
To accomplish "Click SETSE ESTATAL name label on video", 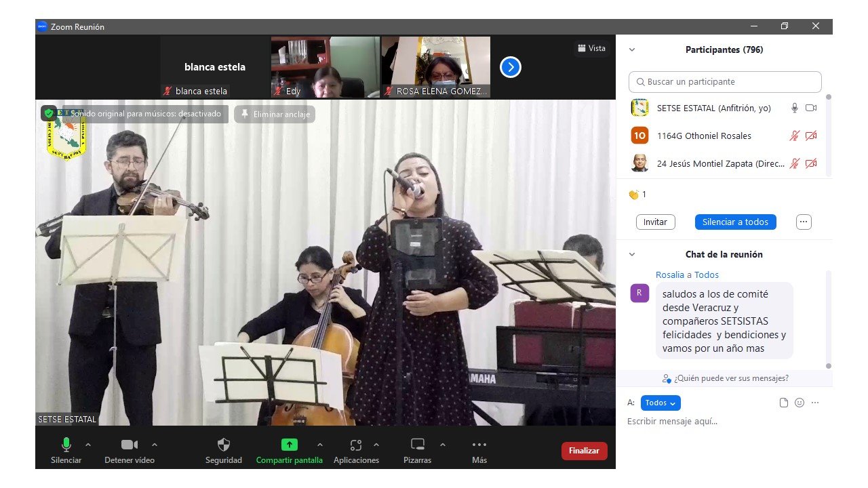I will (67, 420).
